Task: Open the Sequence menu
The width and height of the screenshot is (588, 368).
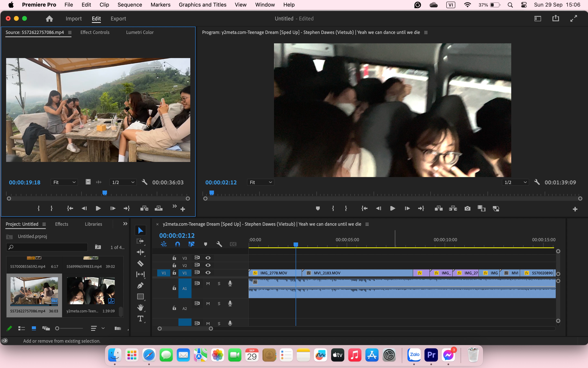Action: pos(130,5)
